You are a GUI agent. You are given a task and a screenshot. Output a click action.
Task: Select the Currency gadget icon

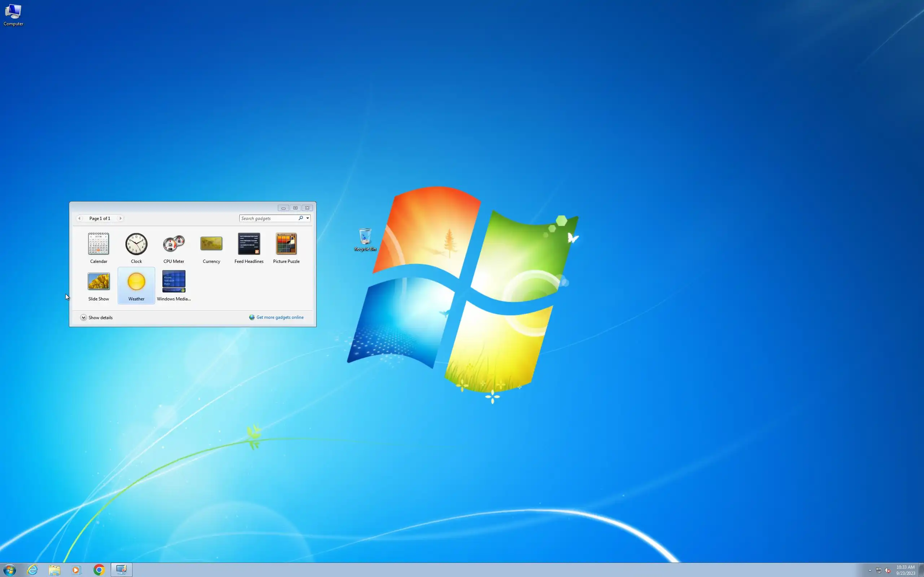point(211,244)
